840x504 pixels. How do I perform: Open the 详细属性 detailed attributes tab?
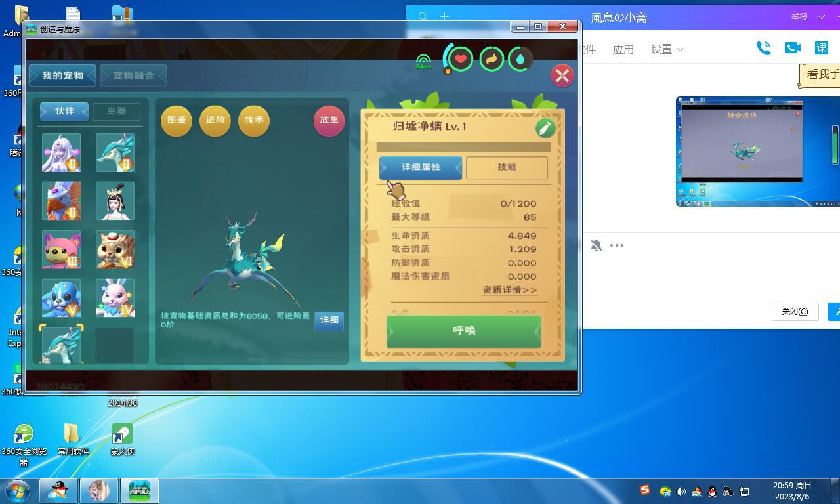pos(421,167)
